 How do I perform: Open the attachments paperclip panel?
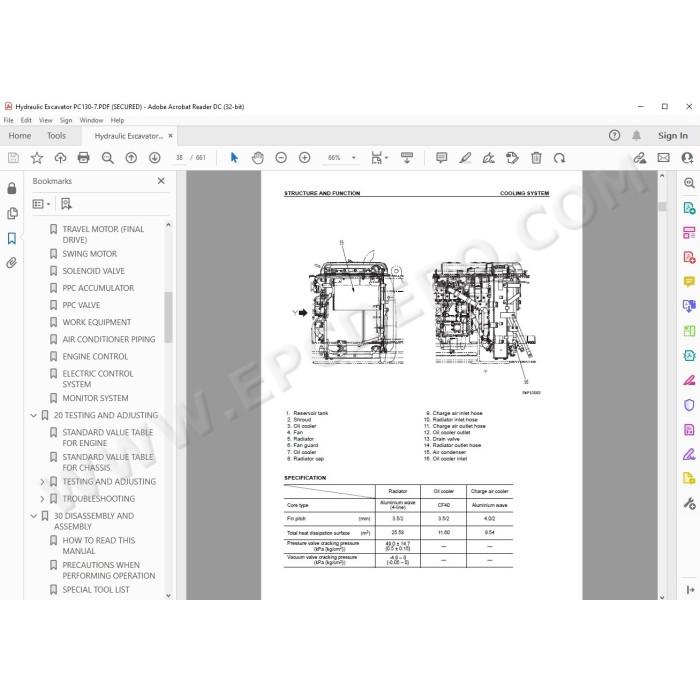click(12, 263)
